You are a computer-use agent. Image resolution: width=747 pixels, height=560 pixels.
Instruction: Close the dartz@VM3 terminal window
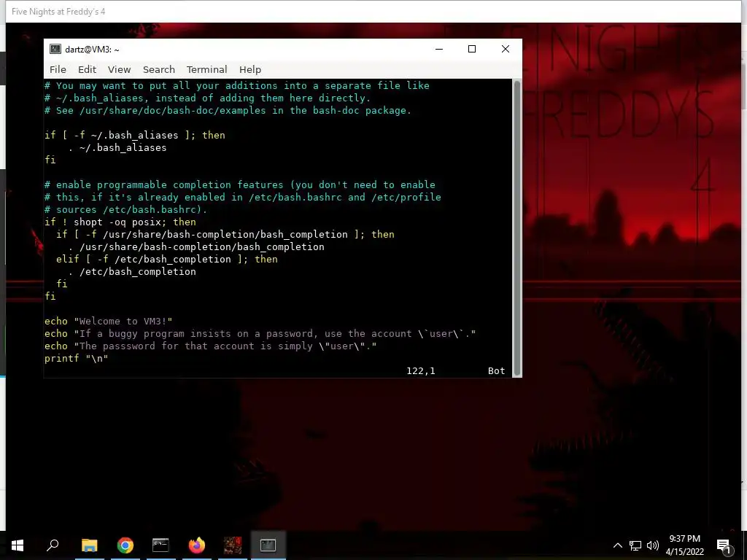coord(506,49)
